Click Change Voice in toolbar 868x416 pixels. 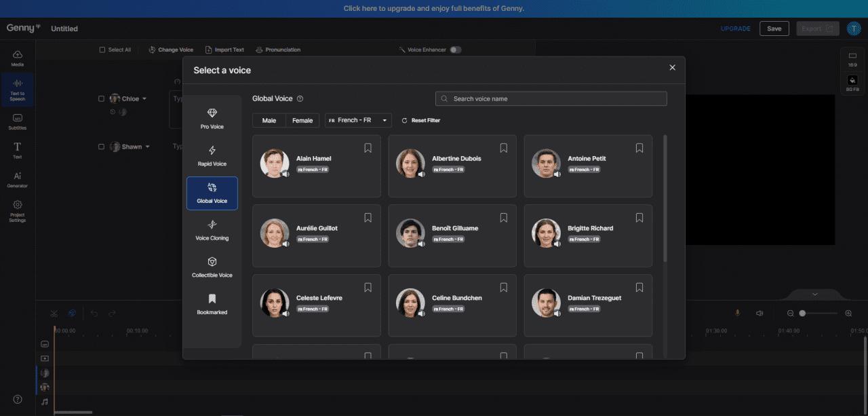[171, 50]
